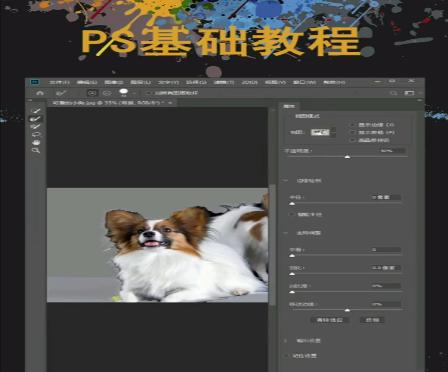Open the Select (S) menu
The height and width of the screenshot is (372, 448).
[x=196, y=82]
